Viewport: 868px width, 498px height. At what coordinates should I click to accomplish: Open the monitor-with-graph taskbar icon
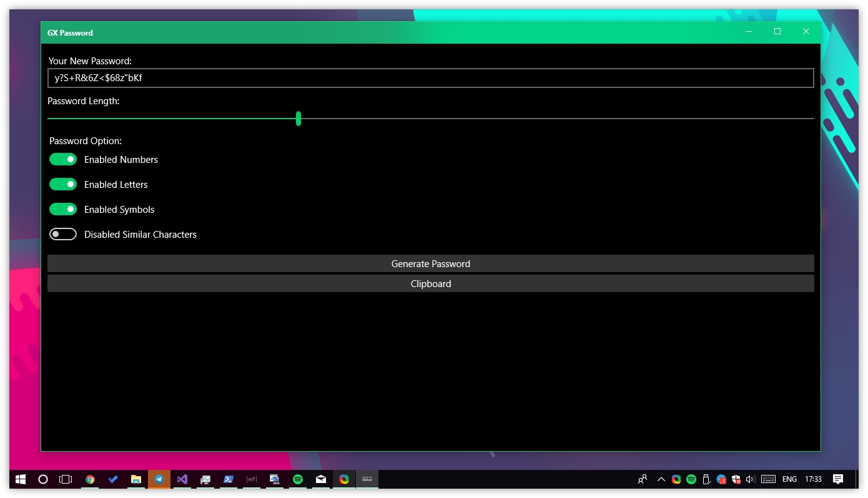click(205, 479)
